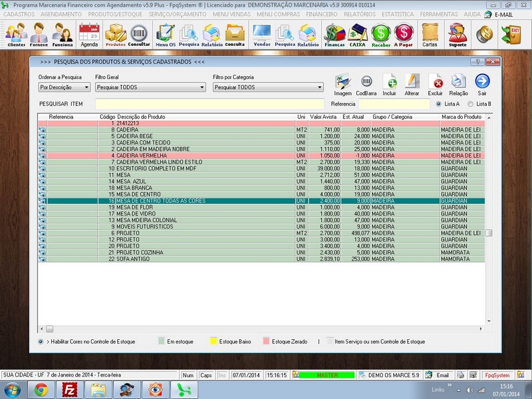Click the Sair button to exit the search
The image size is (532, 399).
coord(481,82)
